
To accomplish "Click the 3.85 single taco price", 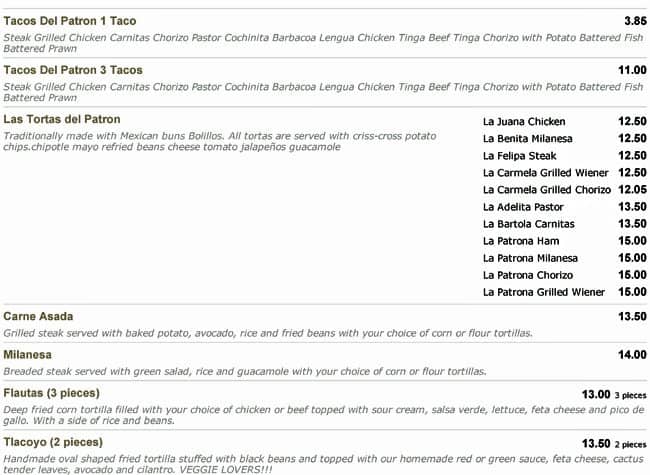I will (x=634, y=21).
